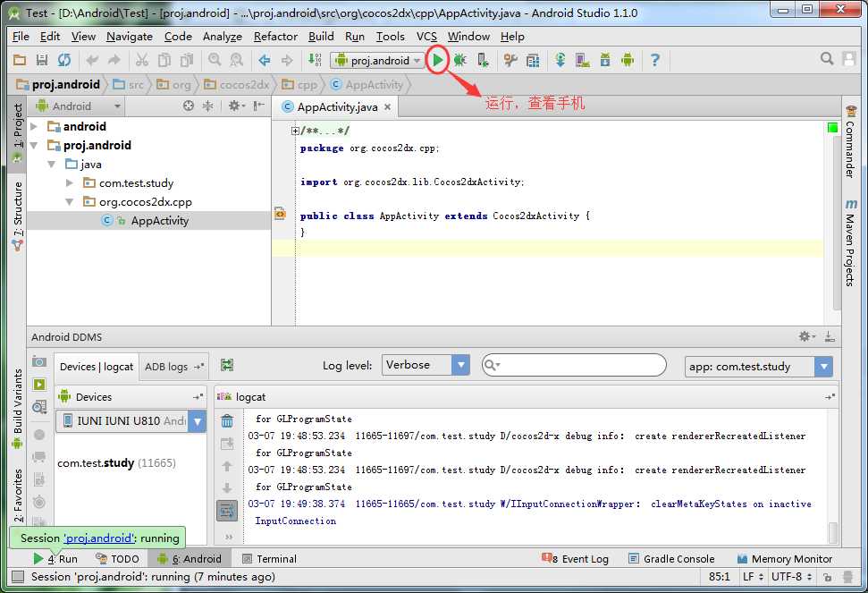Screen dimensions: 868x593
Task: Open the Analyze menu
Action: coord(223,37)
